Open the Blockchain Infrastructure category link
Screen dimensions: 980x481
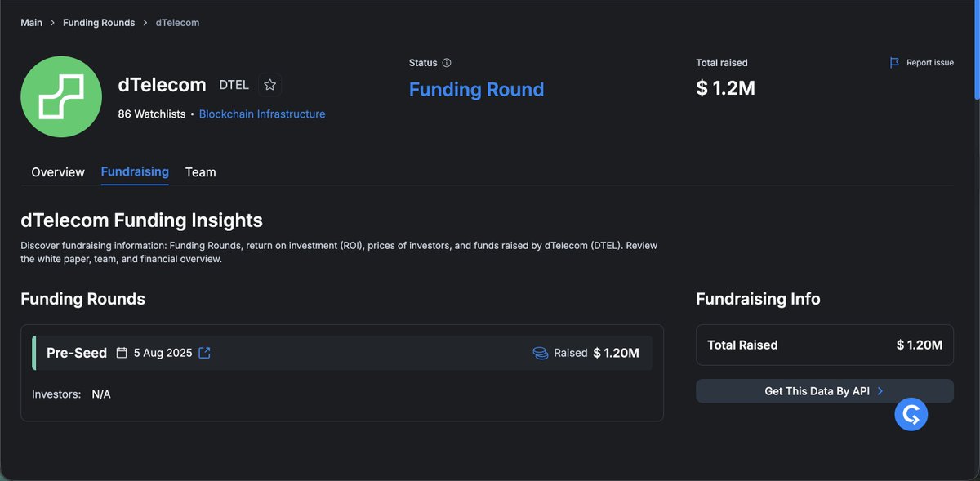coord(261,114)
